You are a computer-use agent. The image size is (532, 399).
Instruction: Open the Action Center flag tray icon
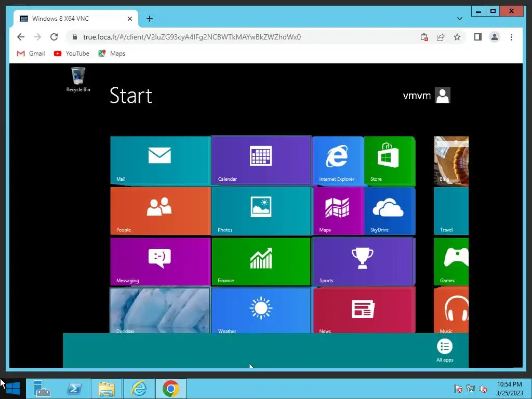(x=458, y=389)
